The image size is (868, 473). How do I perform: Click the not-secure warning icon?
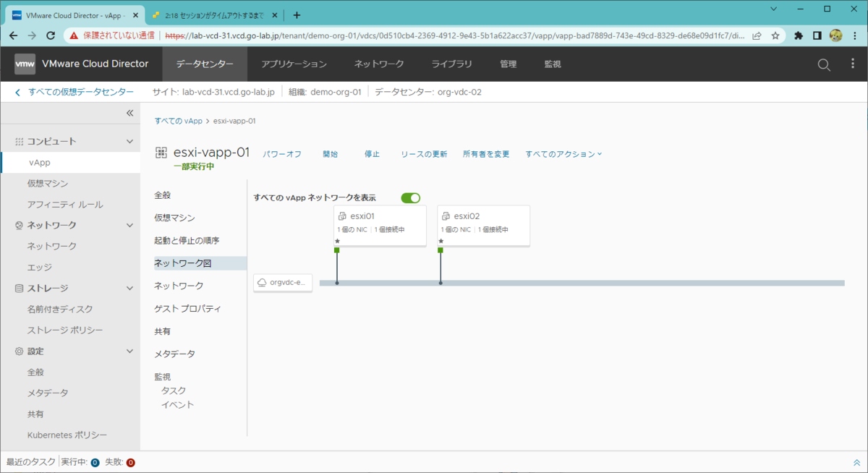[x=74, y=35]
